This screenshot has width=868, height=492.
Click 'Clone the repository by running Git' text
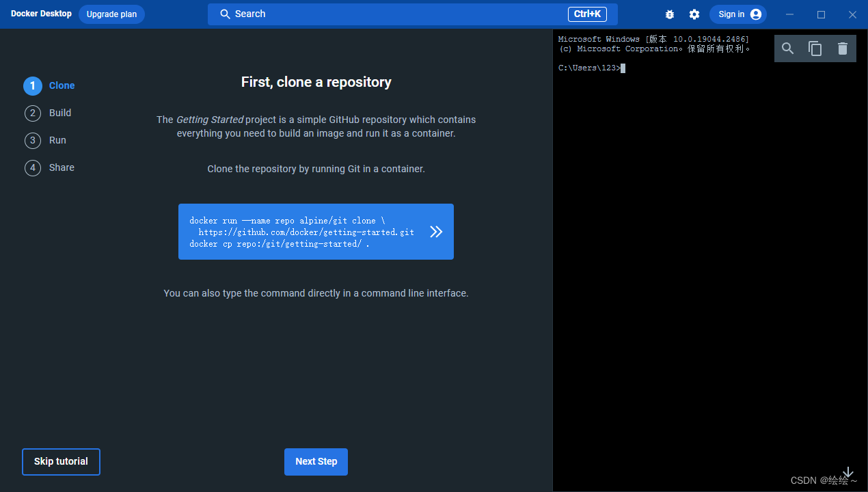click(x=316, y=169)
